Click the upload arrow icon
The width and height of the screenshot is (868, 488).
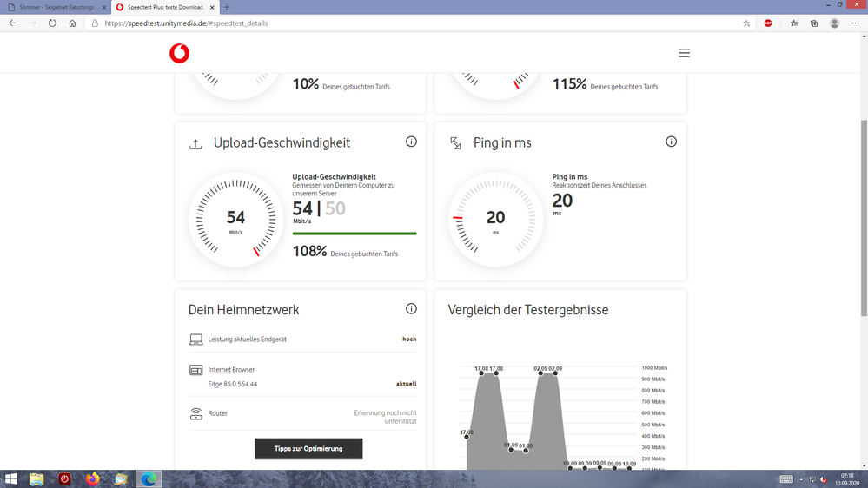(x=195, y=144)
